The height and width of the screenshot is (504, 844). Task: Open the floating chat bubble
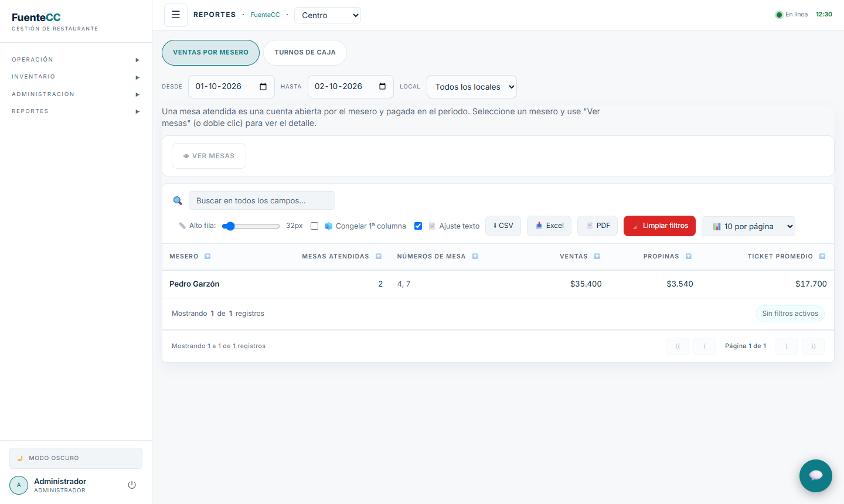(816, 476)
